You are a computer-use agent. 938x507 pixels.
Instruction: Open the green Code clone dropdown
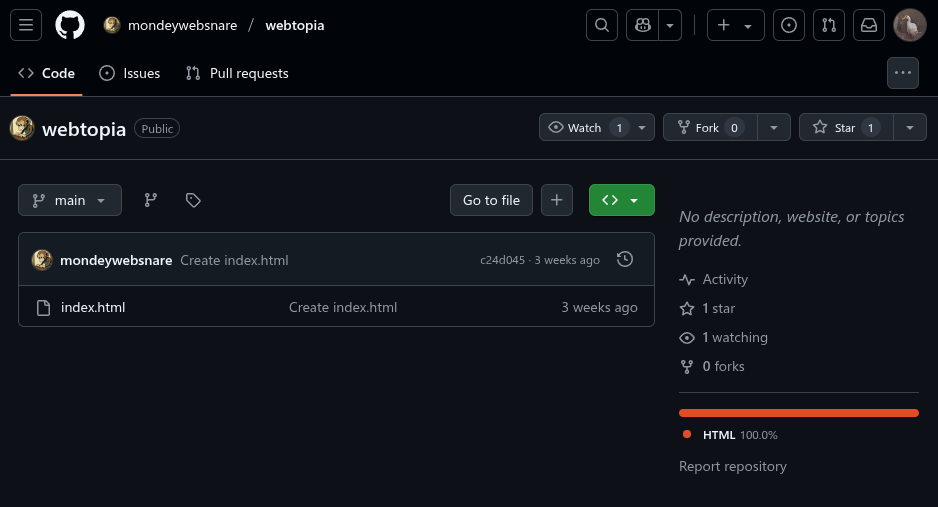pos(622,200)
